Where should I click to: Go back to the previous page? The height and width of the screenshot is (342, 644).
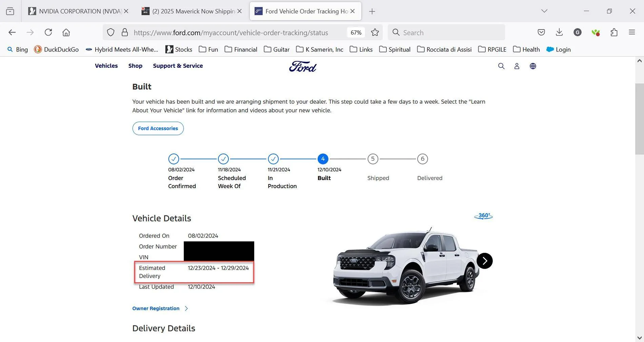12,33
